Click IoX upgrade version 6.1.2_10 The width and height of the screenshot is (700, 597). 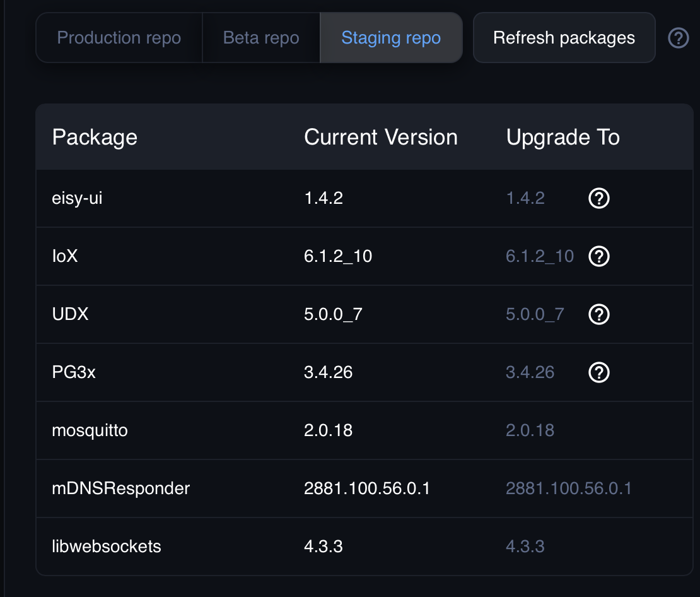click(540, 256)
